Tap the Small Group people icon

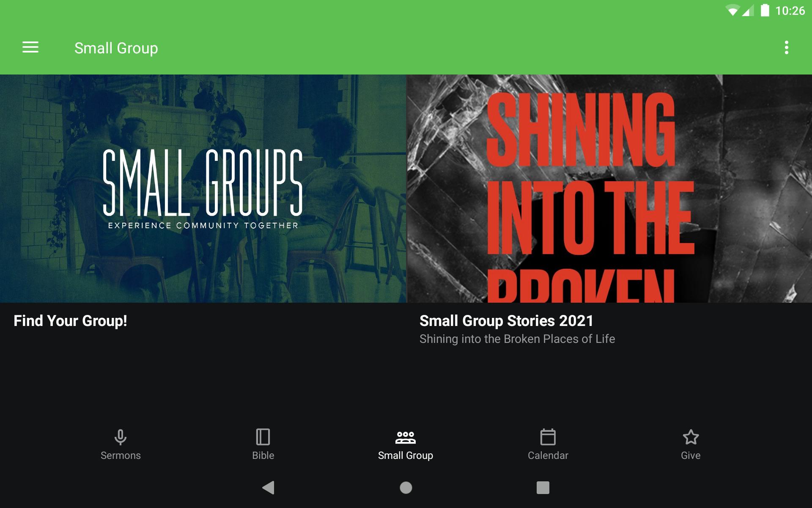point(406,437)
